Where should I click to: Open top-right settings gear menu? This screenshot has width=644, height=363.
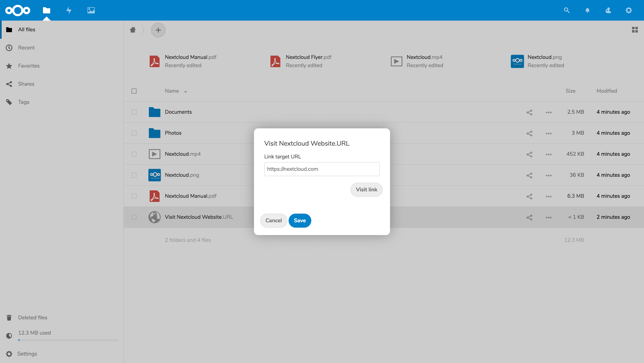(629, 10)
